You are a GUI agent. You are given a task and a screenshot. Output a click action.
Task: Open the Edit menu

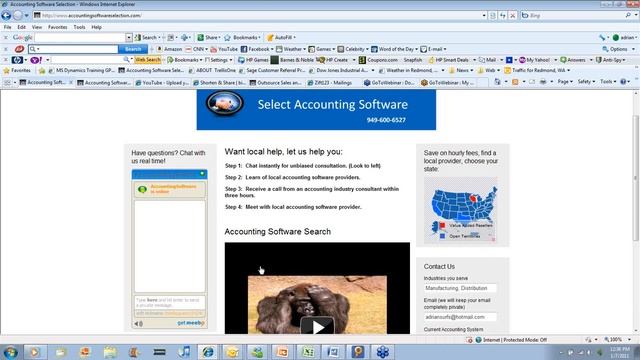(x=22, y=27)
